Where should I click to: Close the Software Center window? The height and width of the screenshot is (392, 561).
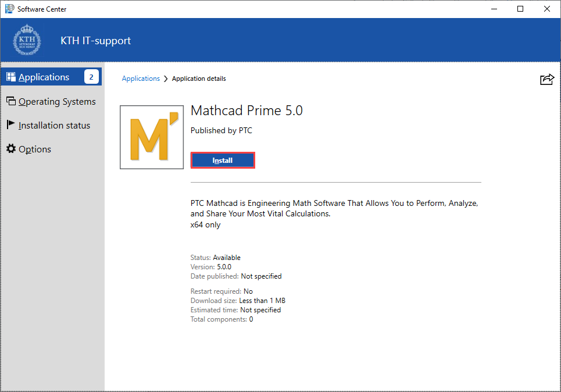[x=546, y=9]
